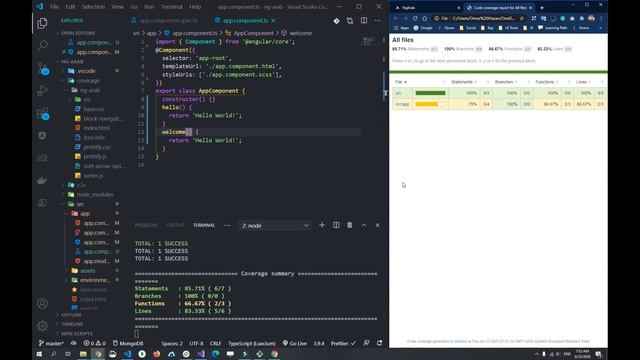
Task: Open the Explorer view in activity bar
Action: (x=42, y=23)
